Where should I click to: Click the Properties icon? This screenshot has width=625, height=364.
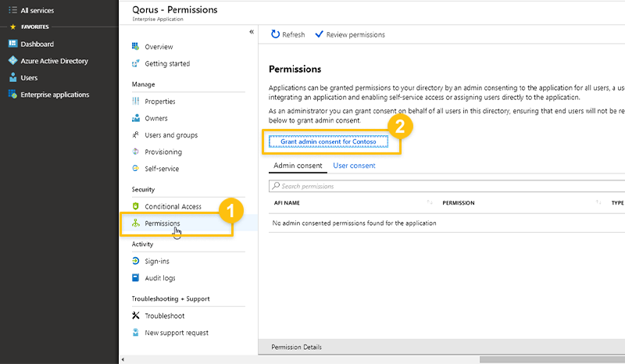pyautogui.click(x=136, y=102)
